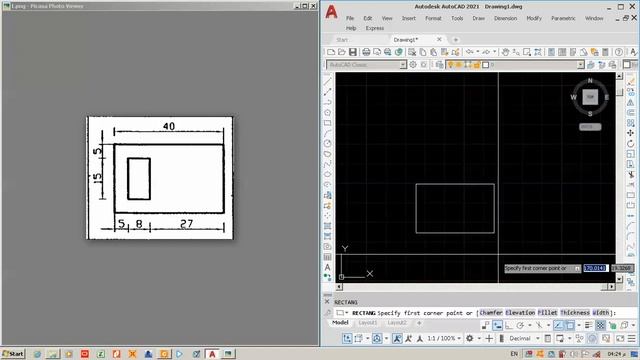Toggle Ortho mode in status bar
The height and width of the screenshot is (360, 640).
coord(509,325)
